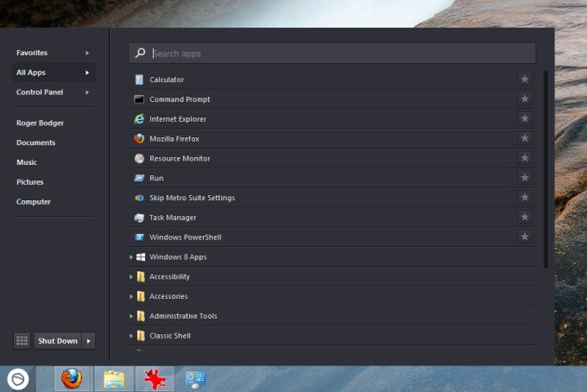Launch Calculator by its name text
Viewport: 587px width, 392px height.
(x=167, y=79)
